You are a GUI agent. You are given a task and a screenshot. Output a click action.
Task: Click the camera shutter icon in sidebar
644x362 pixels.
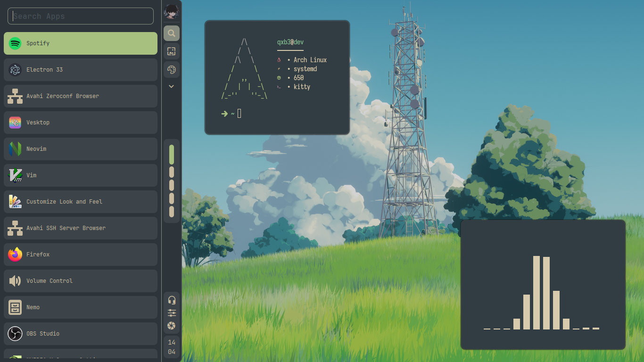coord(172,326)
